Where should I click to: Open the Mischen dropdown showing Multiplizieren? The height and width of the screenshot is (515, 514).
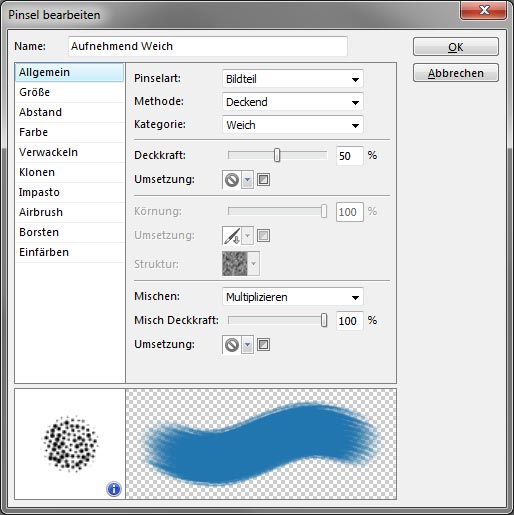[292, 297]
